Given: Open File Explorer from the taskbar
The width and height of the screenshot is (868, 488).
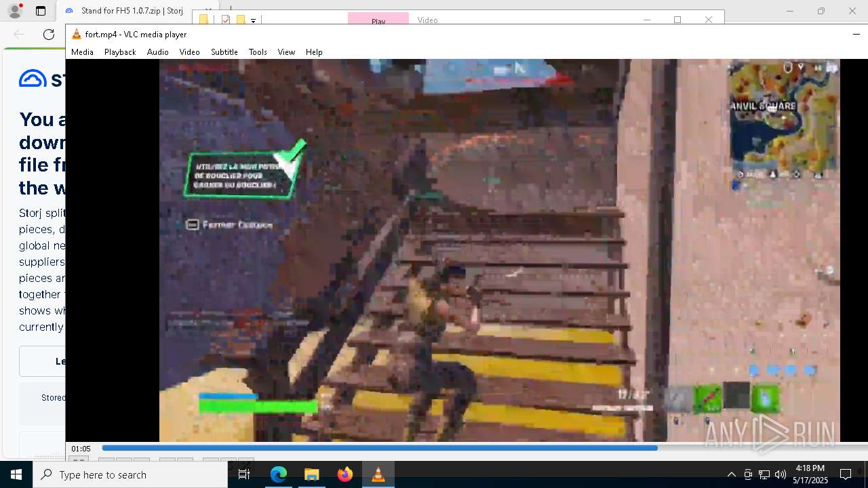Looking at the screenshot, I should point(311,474).
